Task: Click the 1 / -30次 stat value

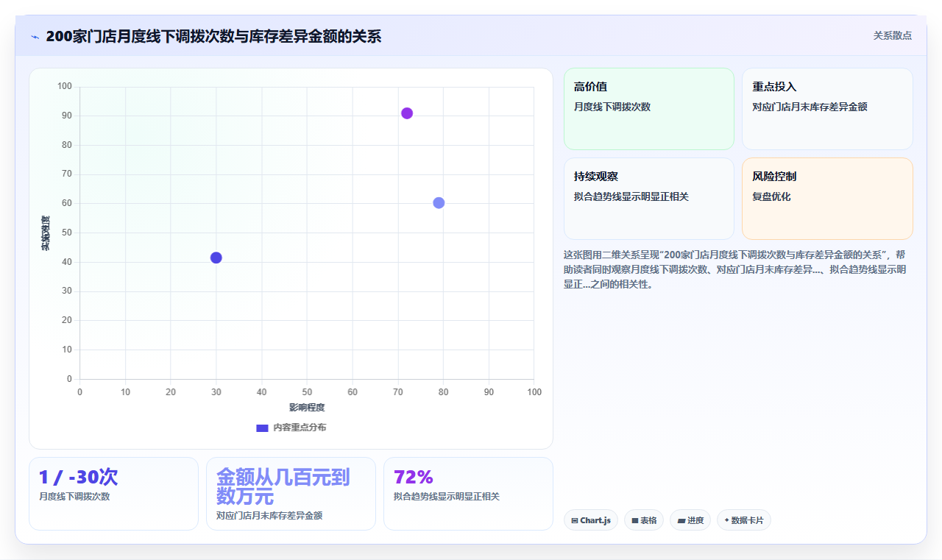Action: (79, 477)
